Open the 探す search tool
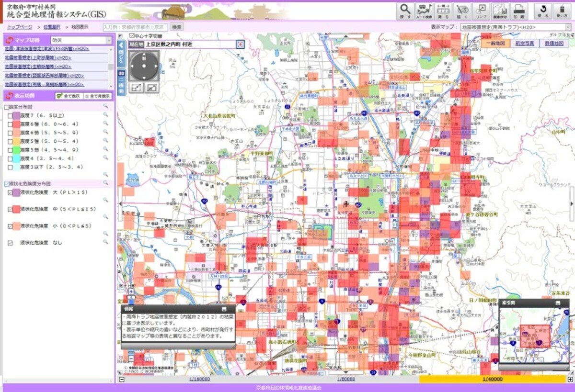This screenshot has width=575, height=392. point(405,10)
